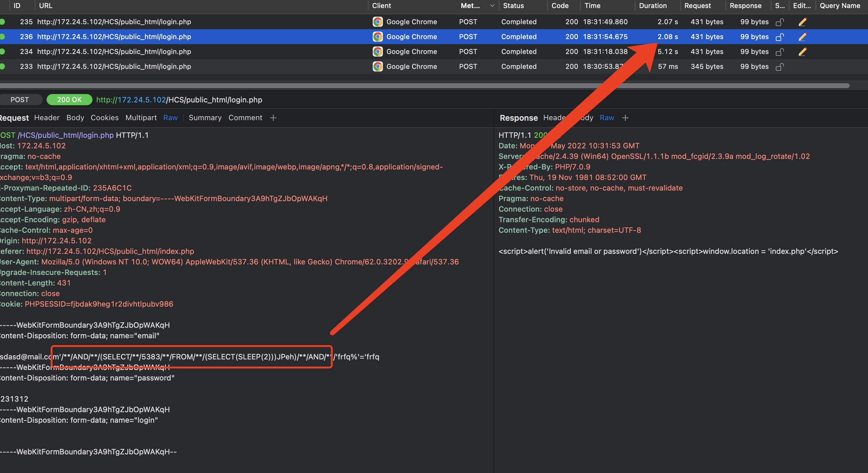This screenshot has height=473, width=868.
Task: Click the POST method badge
Action: pos(20,100)
